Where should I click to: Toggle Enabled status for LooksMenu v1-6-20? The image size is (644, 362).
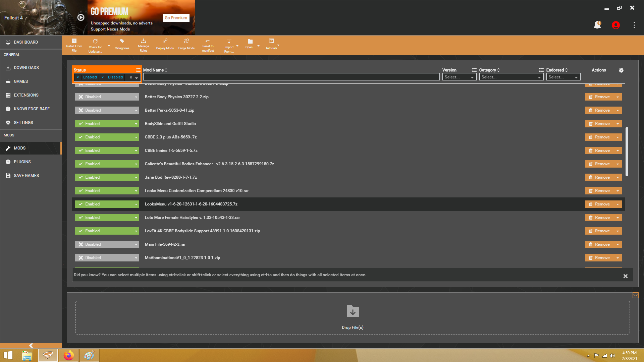pos(104,204)
